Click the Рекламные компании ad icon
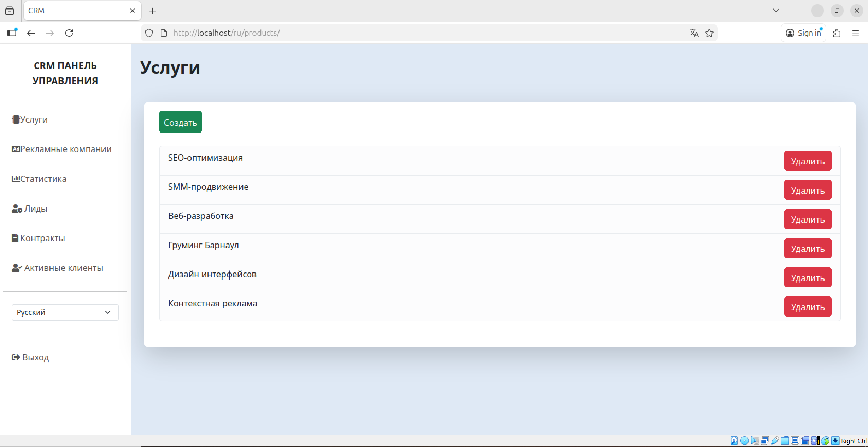The height and width of the screenshot is (447, 868). click(x=16, y=149)
